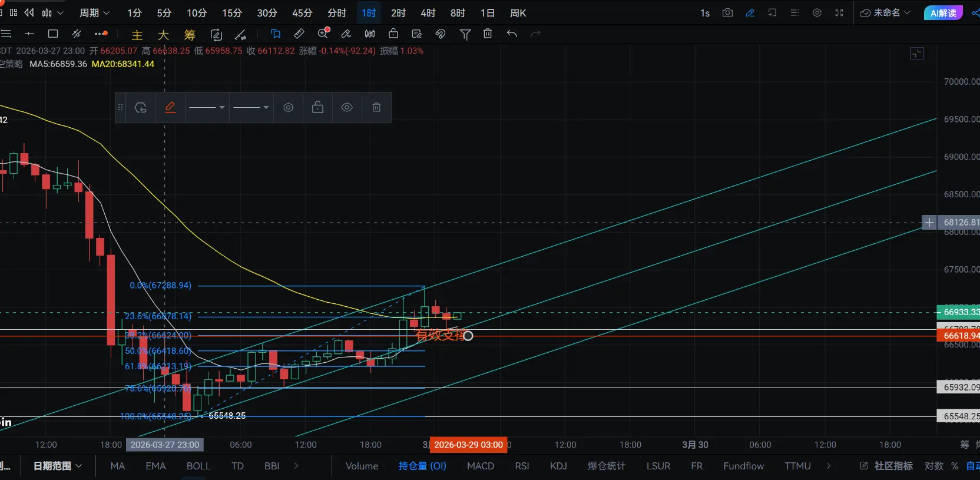
Task: Open chart settings hexagon icon in top bar
Action: [x=817, y=12]
